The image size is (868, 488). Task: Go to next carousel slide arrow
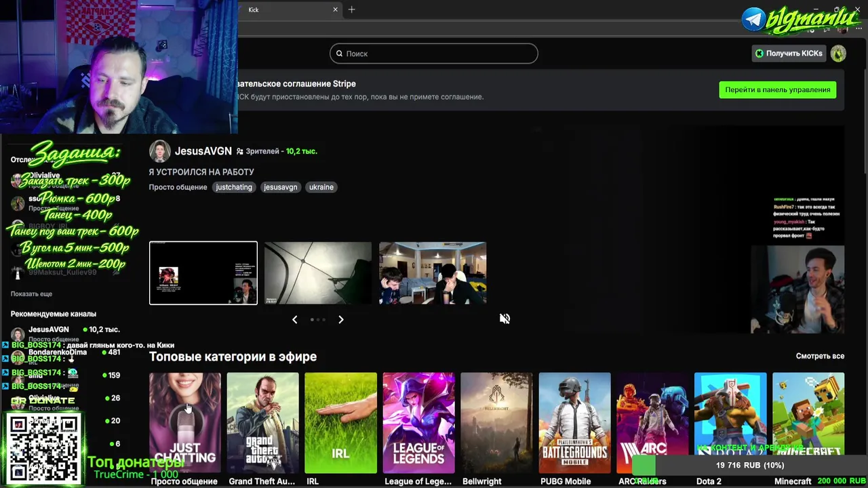tap(341, 319)
